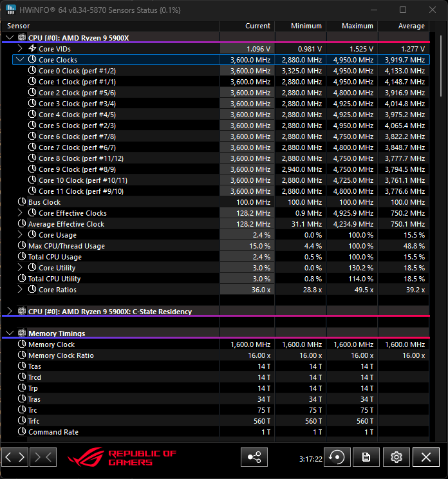Click the HWiNFO app icon in title bar
The image size is (448, 479).
pyautogui.click(x=11, y=10)
